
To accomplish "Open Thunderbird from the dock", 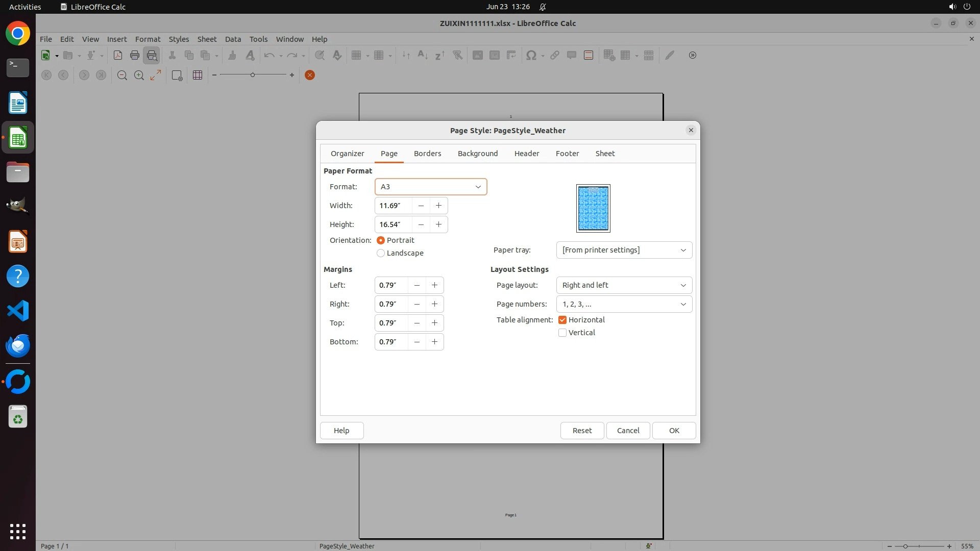I will (x=18, y=345).
